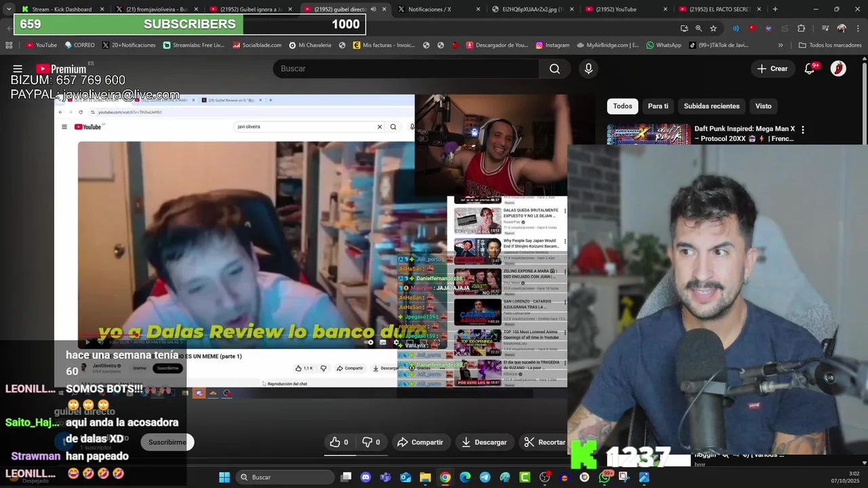868x488 pixels.
Task: Open the YouTube hamburger guide menu
Action: click(18, 68)
